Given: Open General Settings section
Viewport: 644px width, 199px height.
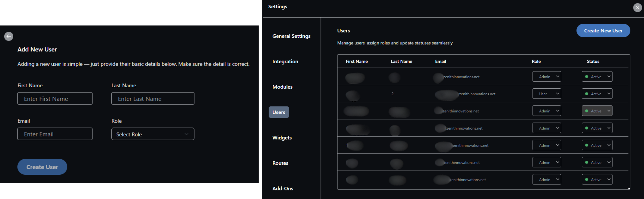Looking at the screenshot, I should 291,36.
